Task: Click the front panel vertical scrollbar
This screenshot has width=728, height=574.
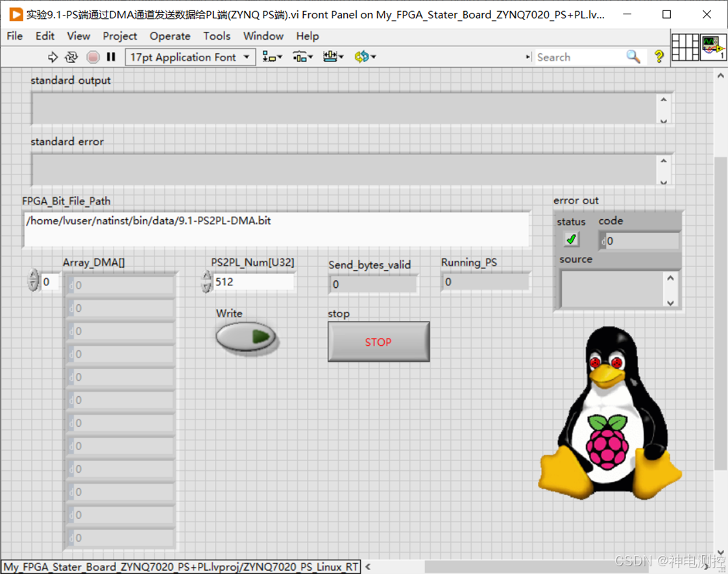Action: coord(721,313)
